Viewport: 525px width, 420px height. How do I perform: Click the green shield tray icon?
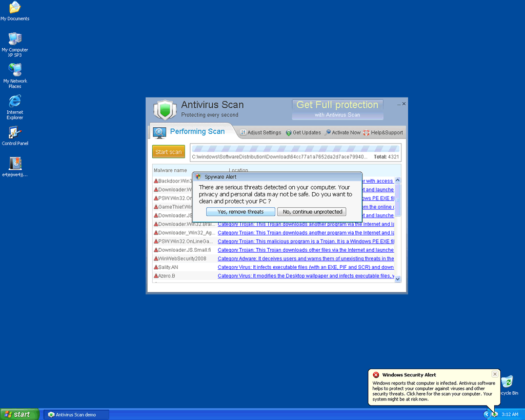point(495,414)
